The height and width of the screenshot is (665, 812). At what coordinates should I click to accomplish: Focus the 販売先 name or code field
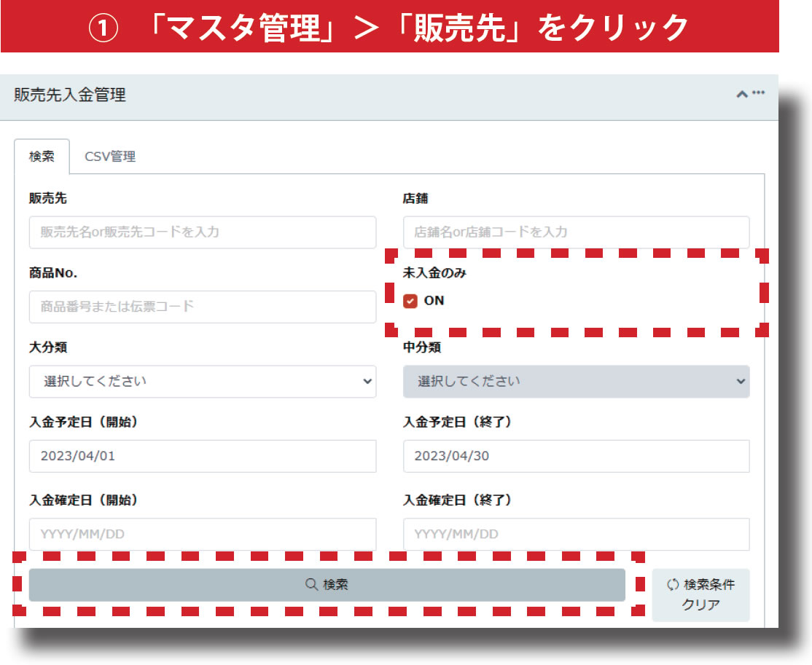pyautogui.click(x=203, y=232)
